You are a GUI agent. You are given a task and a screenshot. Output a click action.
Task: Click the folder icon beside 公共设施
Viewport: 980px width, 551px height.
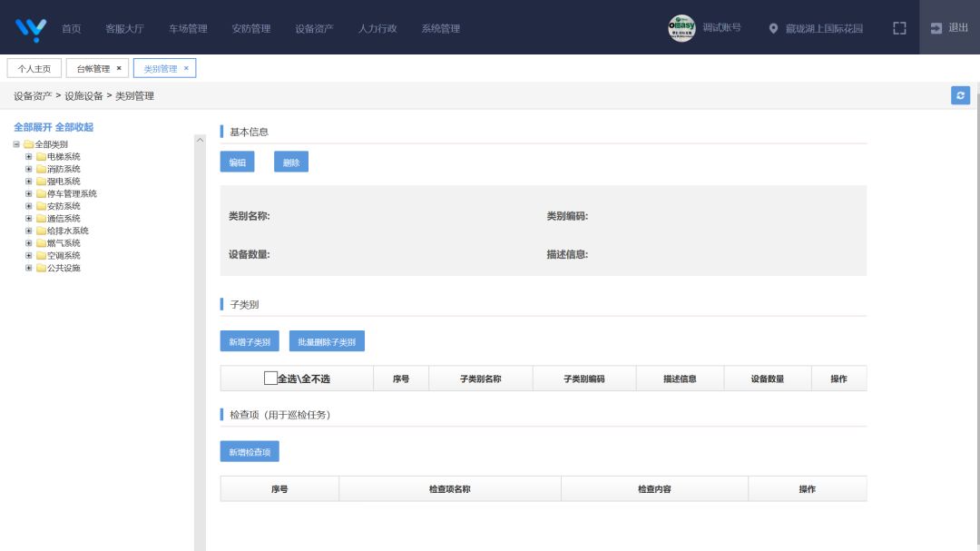tap(43, 268)
